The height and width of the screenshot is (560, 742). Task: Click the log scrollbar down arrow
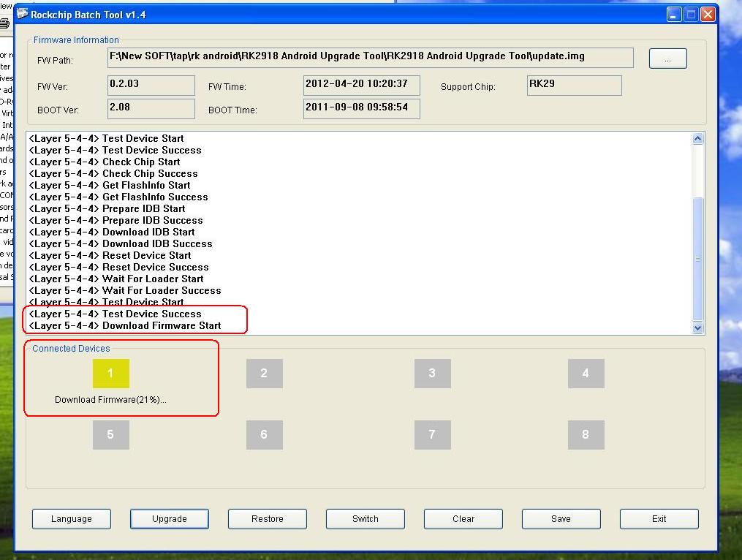click(697, 328)
